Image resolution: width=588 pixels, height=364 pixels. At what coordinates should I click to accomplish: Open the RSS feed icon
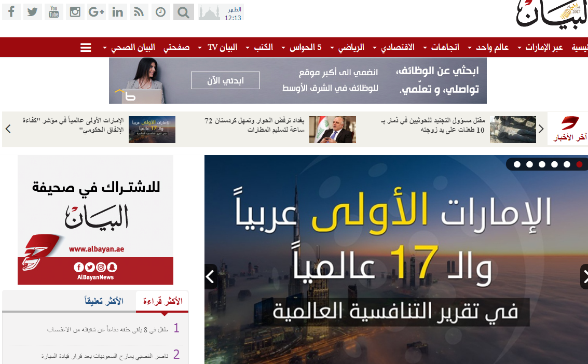coord(139,12)
